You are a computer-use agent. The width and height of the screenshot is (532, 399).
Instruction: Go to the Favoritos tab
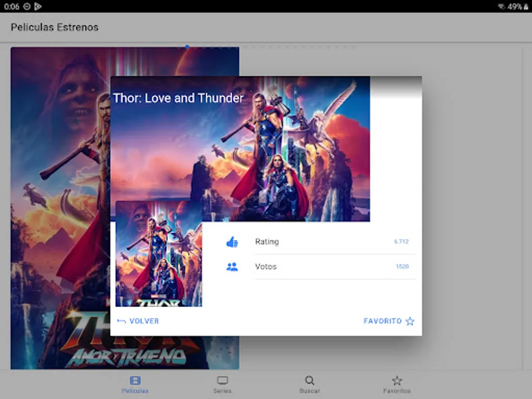397,385
